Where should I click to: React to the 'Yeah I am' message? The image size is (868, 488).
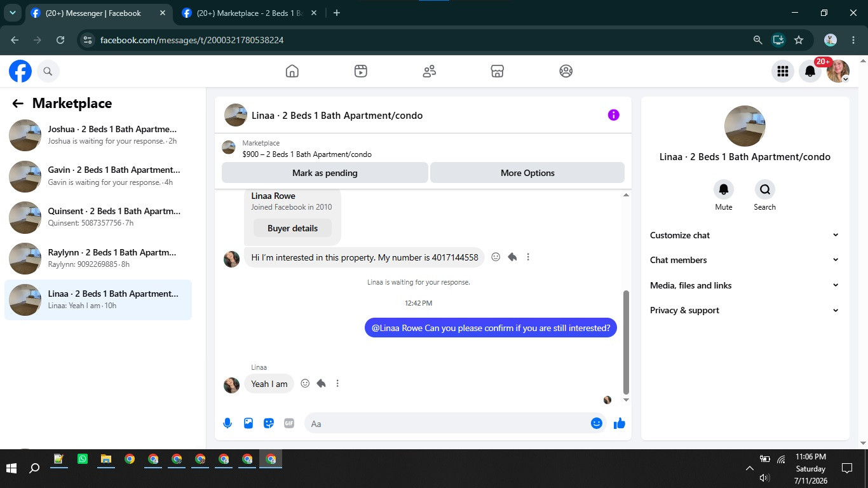point(305,384)
